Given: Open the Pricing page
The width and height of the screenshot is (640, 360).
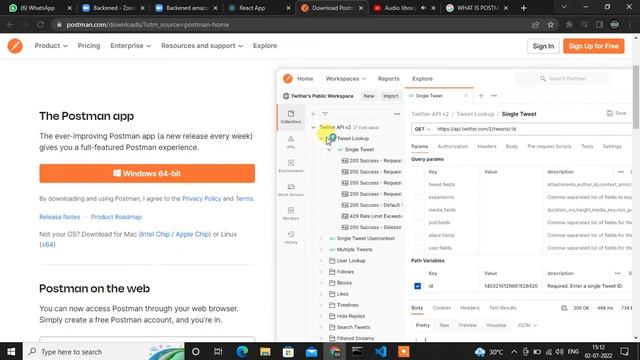Looking at the screenshot, I should coord(89,46).
